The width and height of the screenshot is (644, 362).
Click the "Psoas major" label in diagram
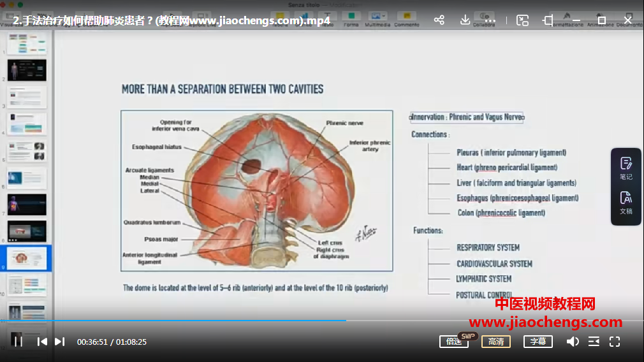coord(161,239)
